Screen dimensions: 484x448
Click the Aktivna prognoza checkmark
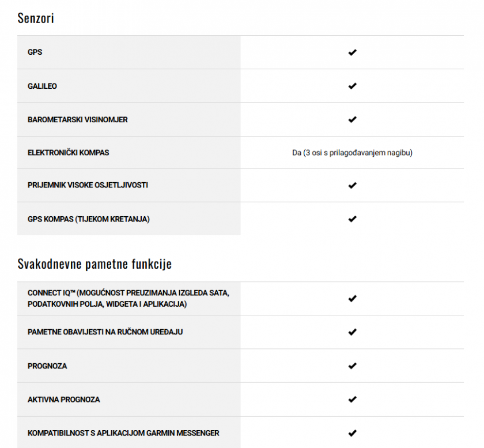(352, 399)
